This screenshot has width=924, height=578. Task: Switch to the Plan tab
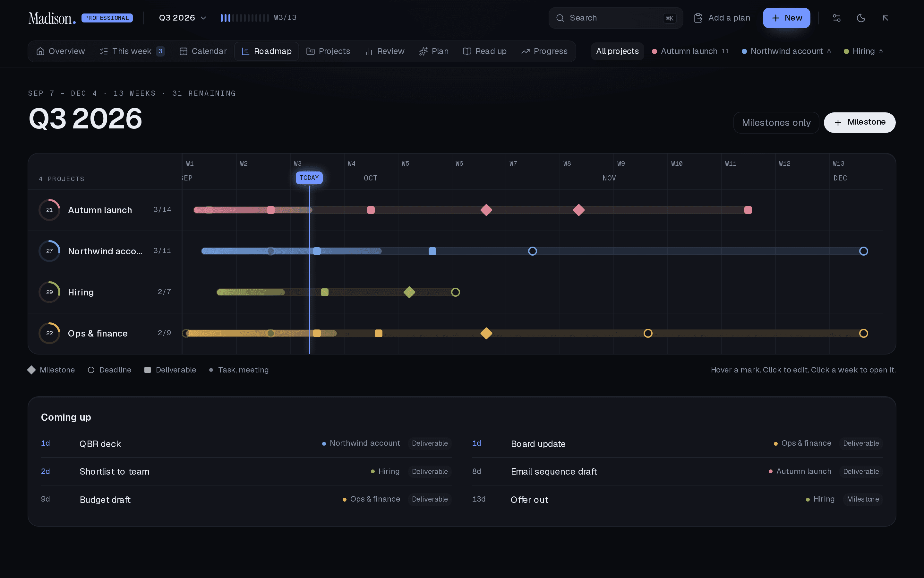(434, 51)
